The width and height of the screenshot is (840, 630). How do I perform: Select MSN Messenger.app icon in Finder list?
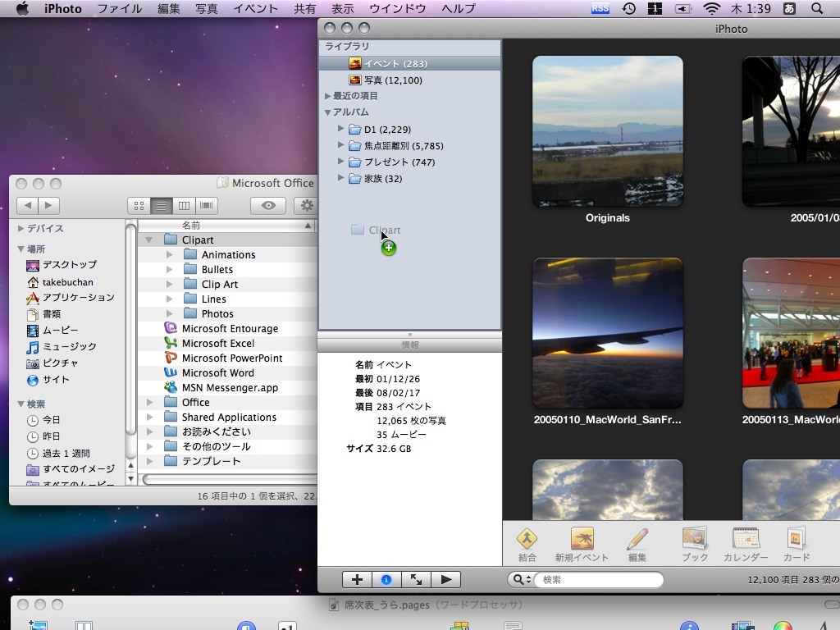171,387
